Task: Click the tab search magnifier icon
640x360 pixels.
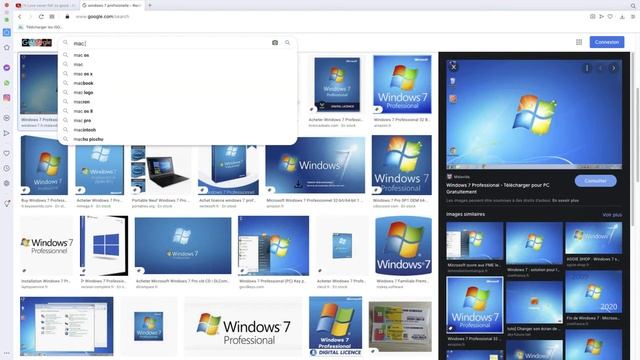Action: [x=633, y=5]
